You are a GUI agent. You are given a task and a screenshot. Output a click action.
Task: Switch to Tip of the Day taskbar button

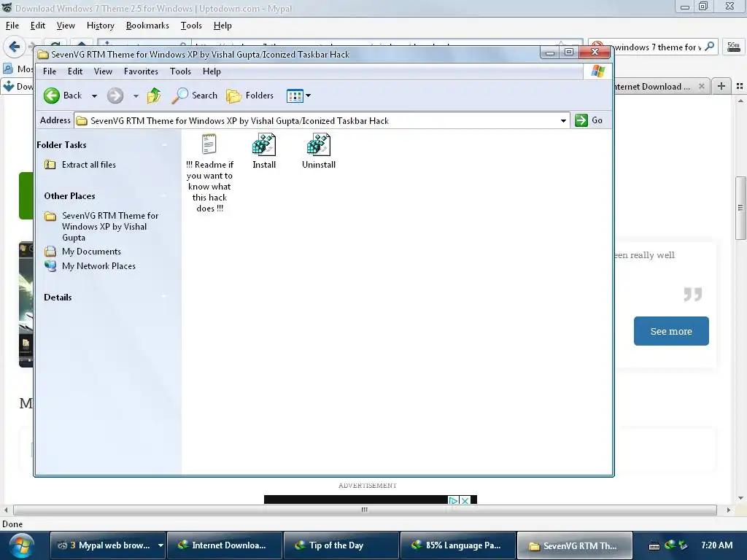click(x=341, y=545)
